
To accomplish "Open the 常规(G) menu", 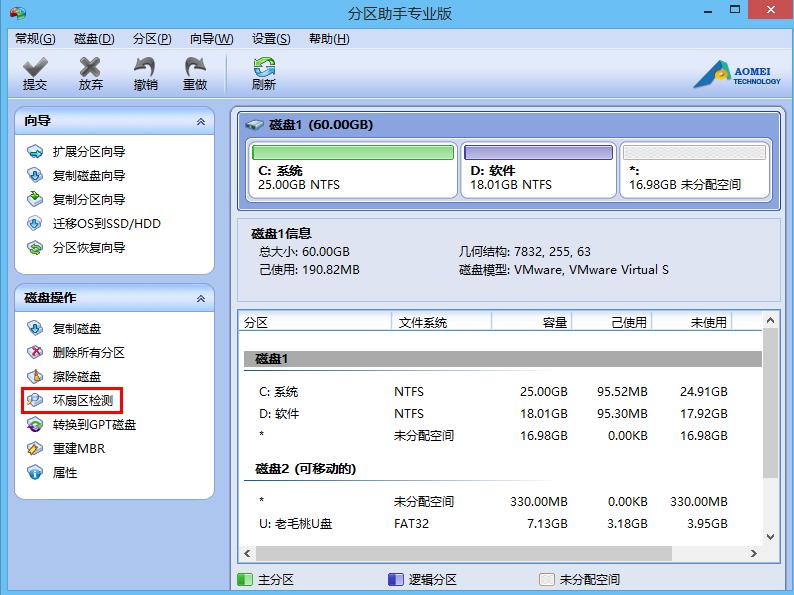I will coord(35,39).
